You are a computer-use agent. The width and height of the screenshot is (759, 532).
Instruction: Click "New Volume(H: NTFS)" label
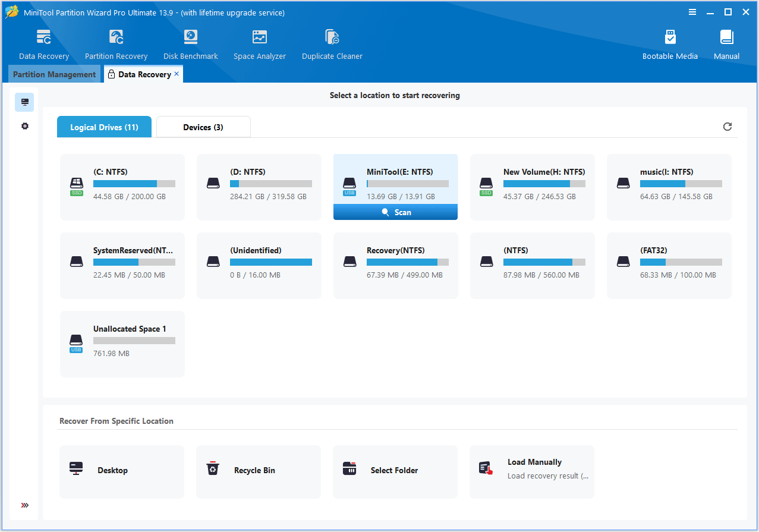[x=544, y=172]
